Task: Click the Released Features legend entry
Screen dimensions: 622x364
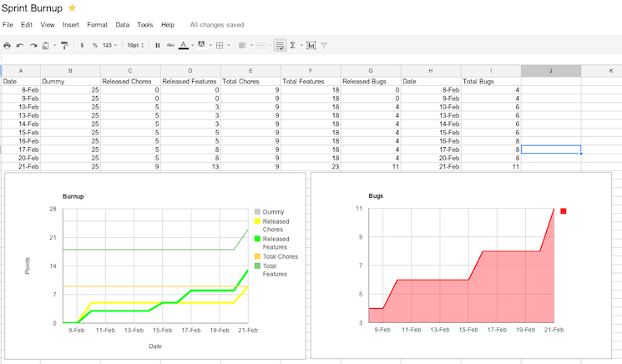Action: 271,243
